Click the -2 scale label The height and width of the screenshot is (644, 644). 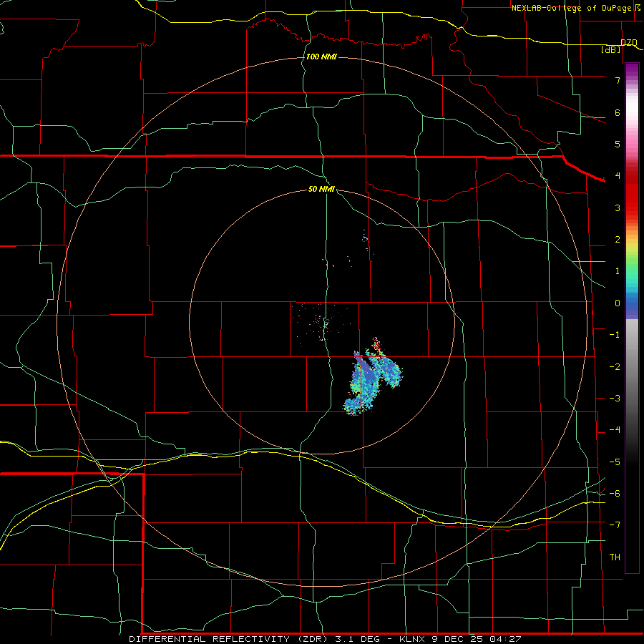point(615,367)
